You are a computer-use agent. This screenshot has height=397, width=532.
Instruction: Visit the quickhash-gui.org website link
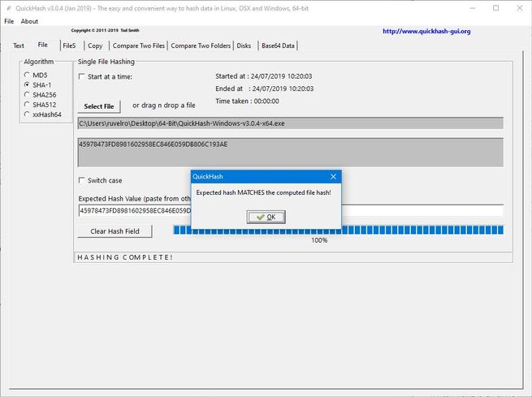click(426, 31)
